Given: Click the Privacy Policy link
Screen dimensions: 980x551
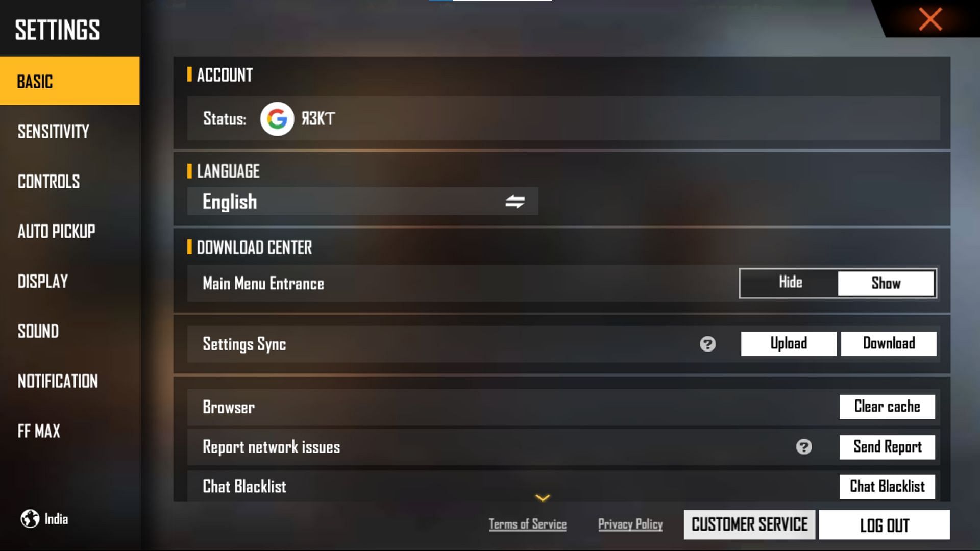Looking at the screenshot, I should point(630,524).
